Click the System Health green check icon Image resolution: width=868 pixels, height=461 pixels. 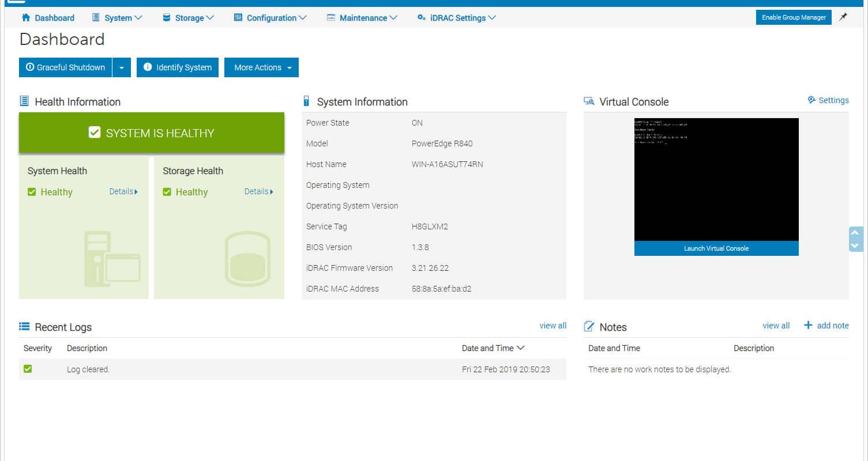(x=32, y=192)
